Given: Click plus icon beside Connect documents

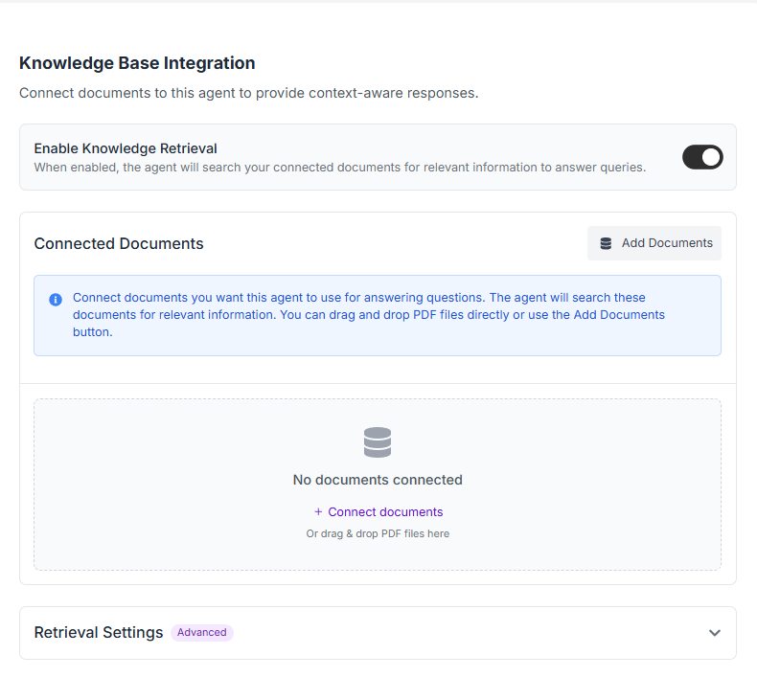Looking at the screenshot, I should (x=318, y=512).
